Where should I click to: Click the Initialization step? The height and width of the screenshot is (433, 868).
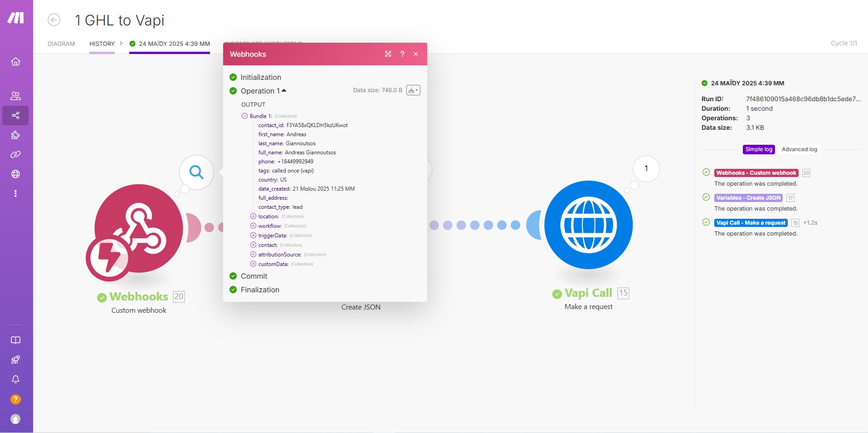click(261, 77)
